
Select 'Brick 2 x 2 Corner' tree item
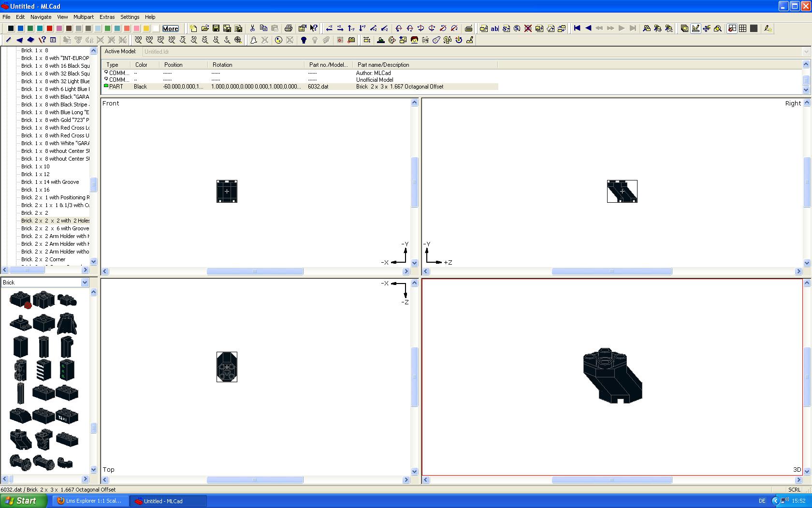tap(43, 259)
